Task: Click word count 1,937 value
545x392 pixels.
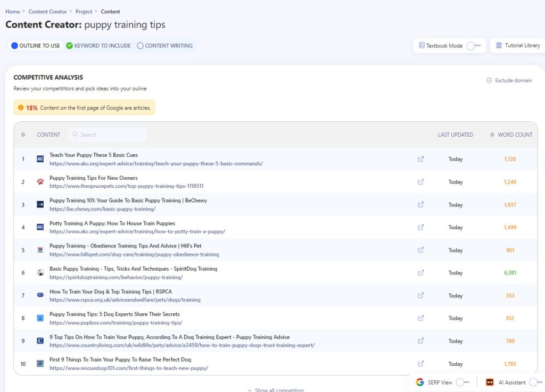Action: coord(510,204)
